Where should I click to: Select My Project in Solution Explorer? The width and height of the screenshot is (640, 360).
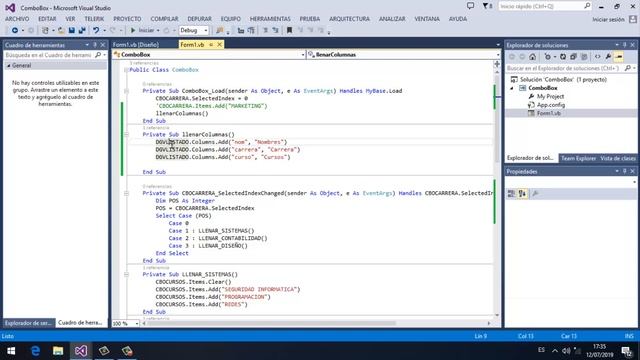pyautogui.click(x=550, y=96)
